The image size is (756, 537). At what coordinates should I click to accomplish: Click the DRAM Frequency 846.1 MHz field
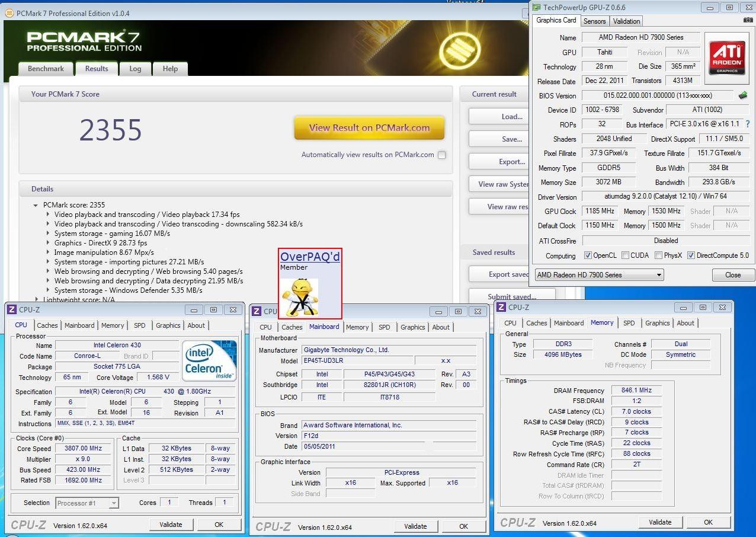636,391
